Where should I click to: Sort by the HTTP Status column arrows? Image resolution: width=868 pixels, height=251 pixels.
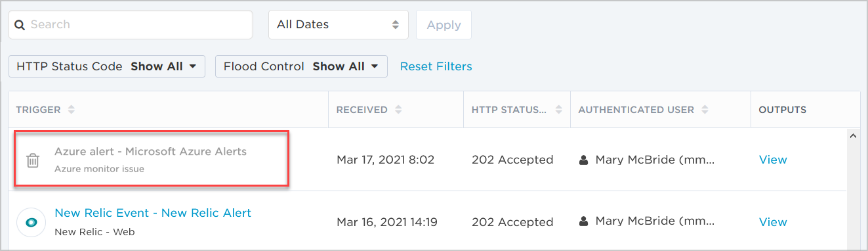pos(558,110)
